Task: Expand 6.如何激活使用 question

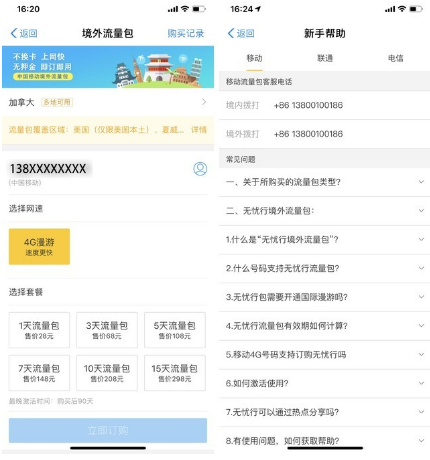Action: tap(324, 383)
